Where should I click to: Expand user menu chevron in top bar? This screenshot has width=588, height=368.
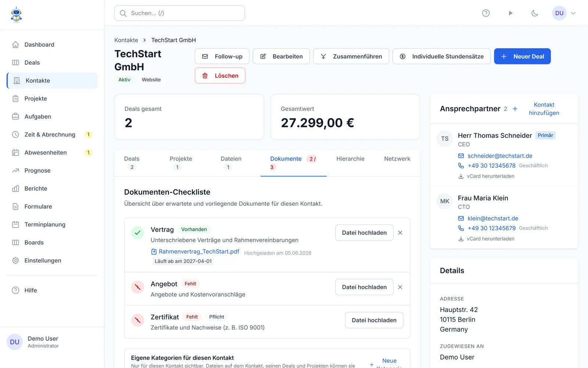tap(573, 13)
